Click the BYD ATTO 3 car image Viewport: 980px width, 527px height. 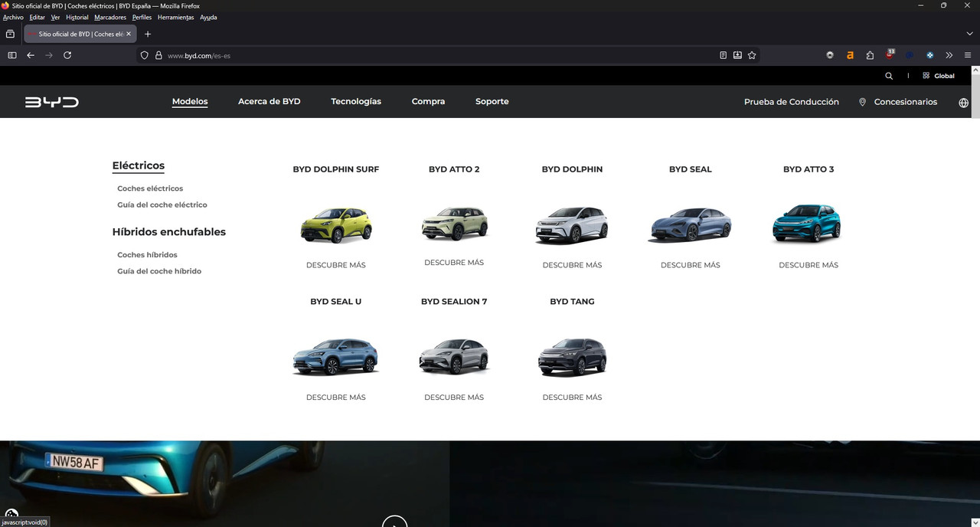tap(807, 224)
